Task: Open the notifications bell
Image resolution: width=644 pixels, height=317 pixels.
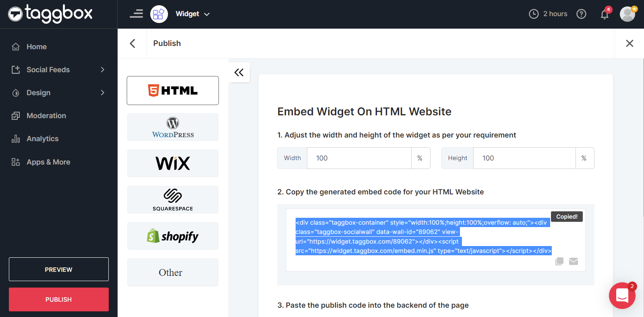Action: click(x=605, y=15)
